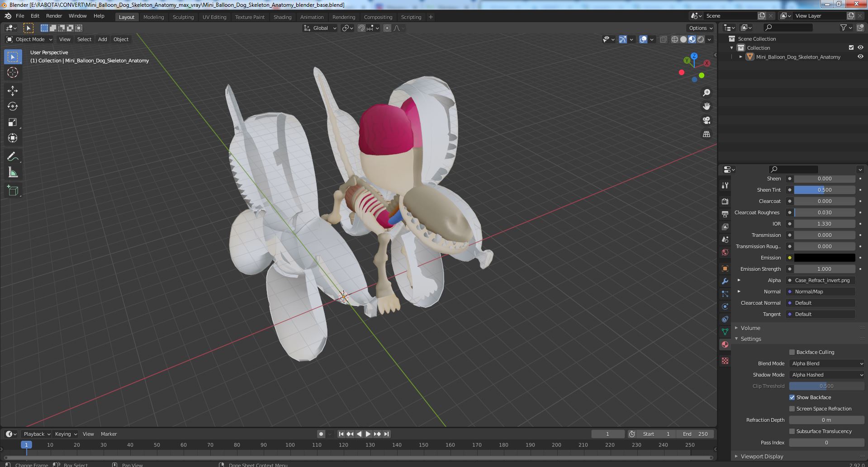Uncheck Show Backface checkbox

pos(792,397)
